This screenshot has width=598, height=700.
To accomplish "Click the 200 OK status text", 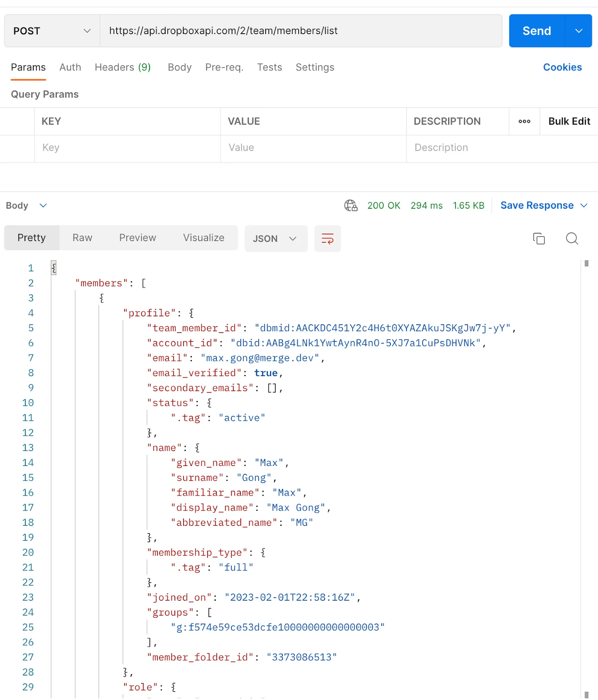I will coord(384,205).
